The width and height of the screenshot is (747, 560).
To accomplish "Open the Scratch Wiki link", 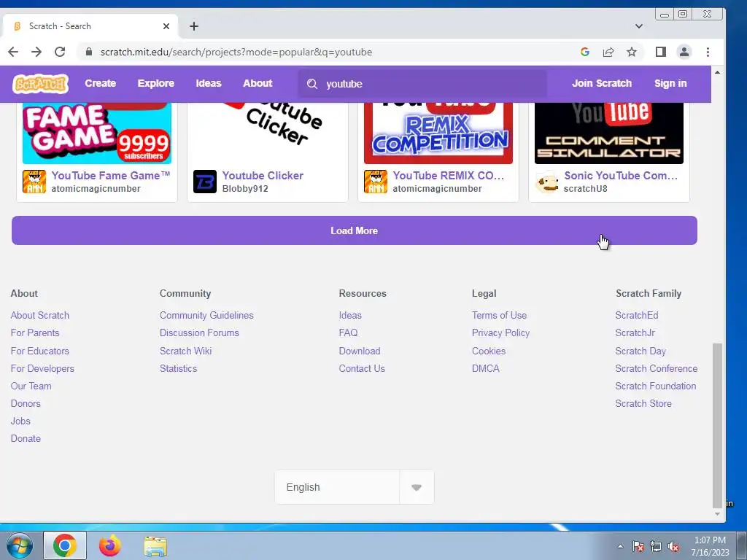I will click(186, 351).
